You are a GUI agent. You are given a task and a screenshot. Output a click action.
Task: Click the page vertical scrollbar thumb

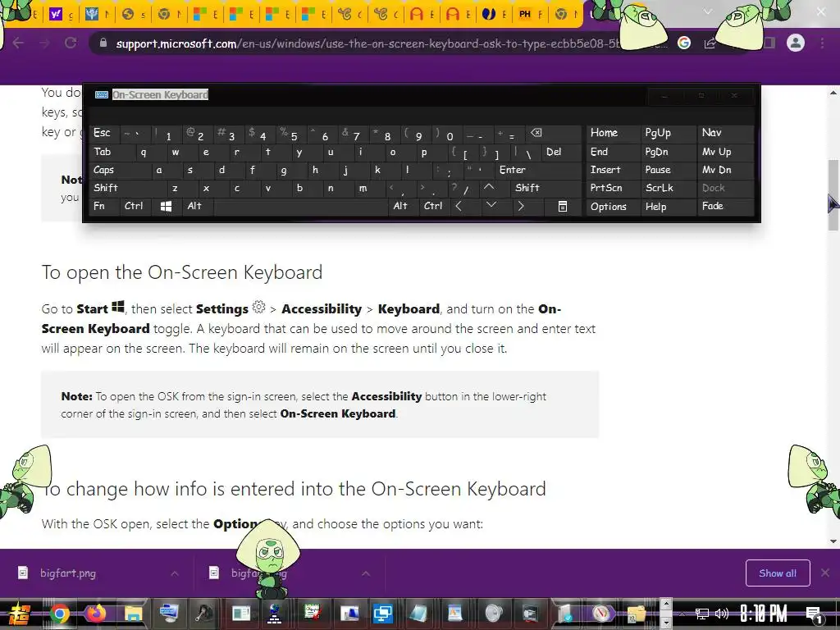click(x=833, y=195)
